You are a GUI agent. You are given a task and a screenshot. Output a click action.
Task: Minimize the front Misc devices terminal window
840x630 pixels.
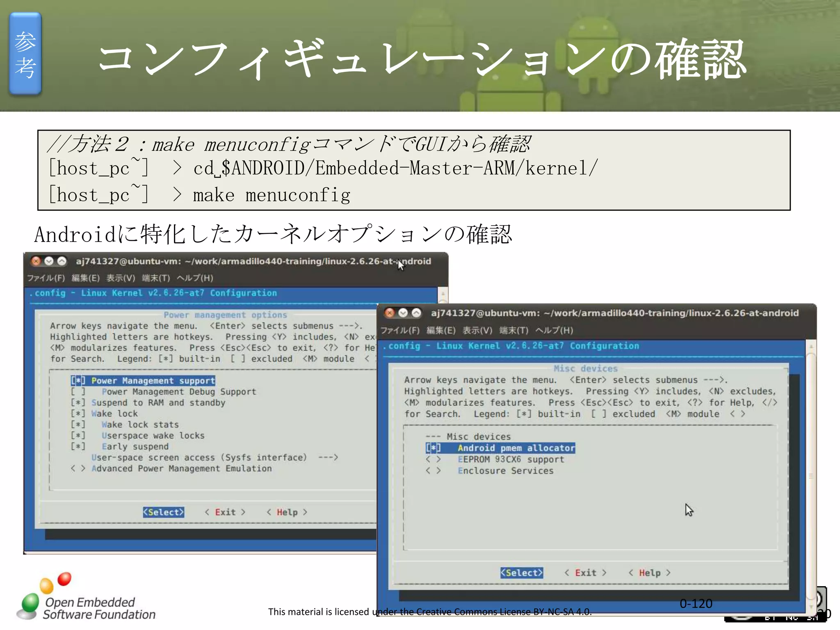[403, 313]
